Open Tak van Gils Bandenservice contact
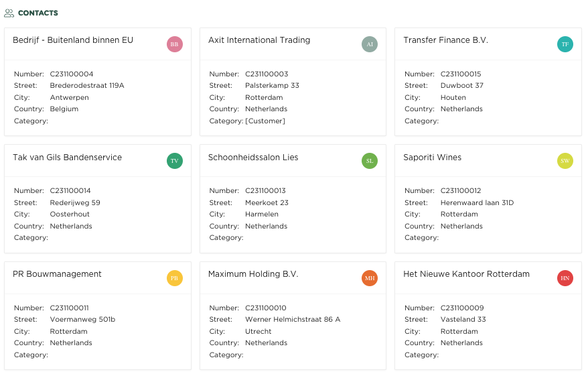The width and height of the screenshot is (588, 374). click(67, 158)
